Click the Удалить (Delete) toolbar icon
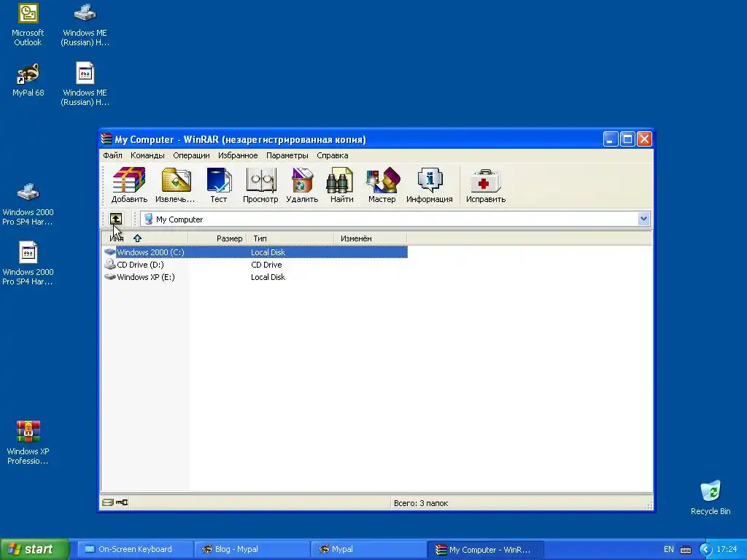747x560 pixels. (x=302, y=185)
